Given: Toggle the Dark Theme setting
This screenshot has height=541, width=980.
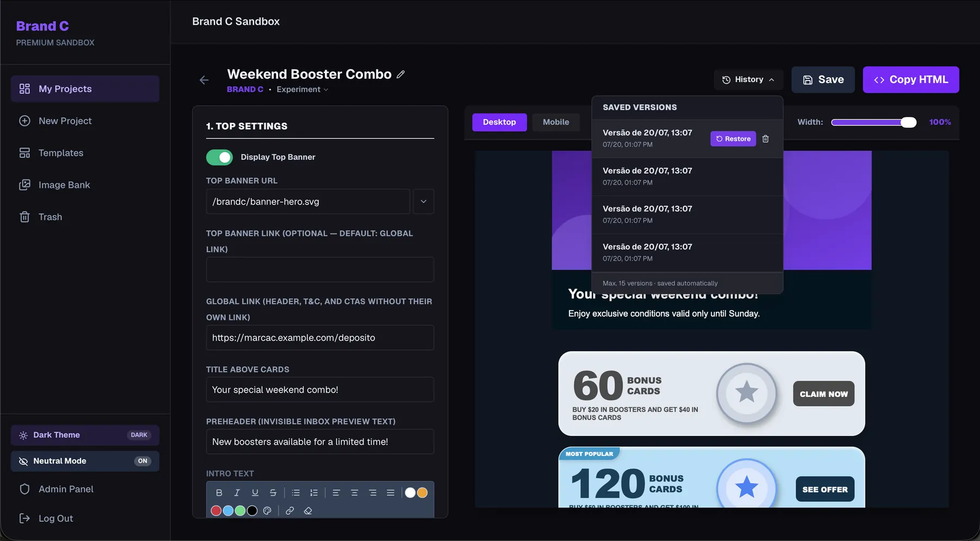Looking at the screenshot, I should point(85,435).
